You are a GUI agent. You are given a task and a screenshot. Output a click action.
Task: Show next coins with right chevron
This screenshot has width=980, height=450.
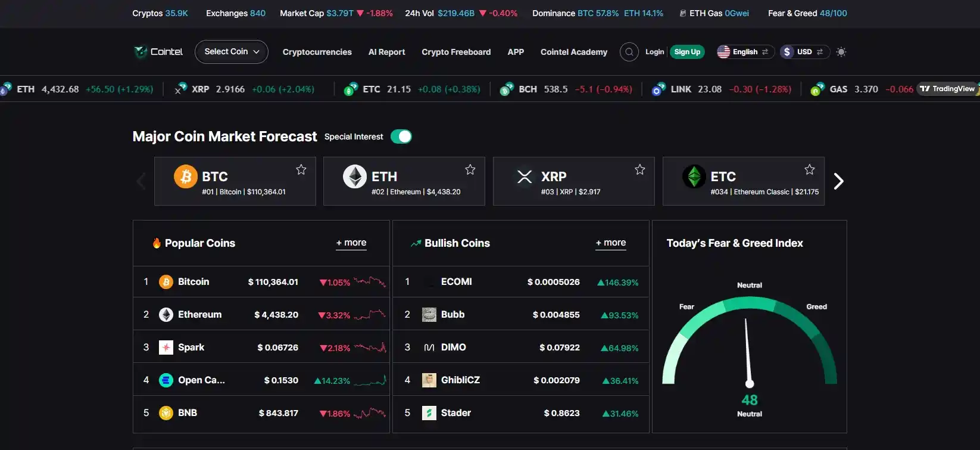(x=838, y=181)
